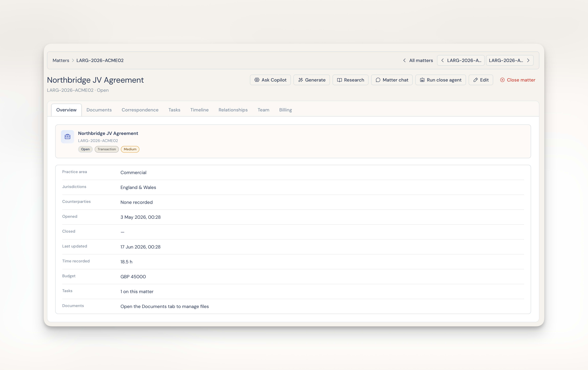Open Research via its label
Viewport: 588px width, 370px height.
[x=354, y=80]
